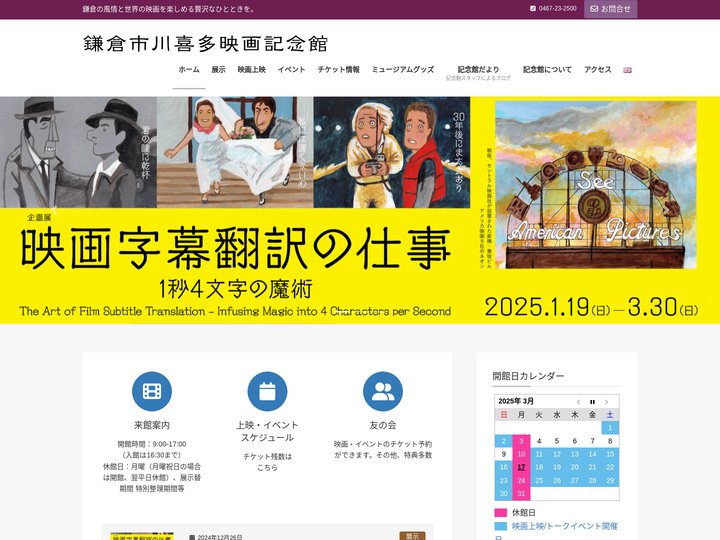
Task: Click the calendar schedule icon
Action: tap(267, 391)
